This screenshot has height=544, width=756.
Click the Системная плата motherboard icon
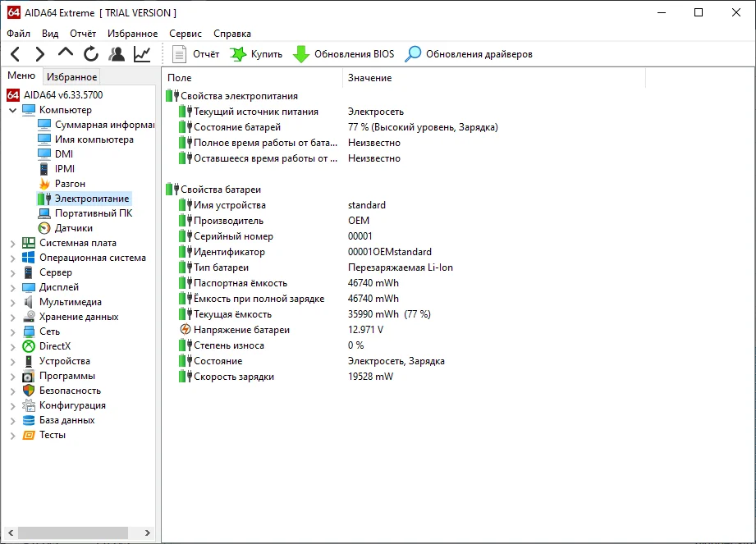pyautogui.click(x=29, y=243)
